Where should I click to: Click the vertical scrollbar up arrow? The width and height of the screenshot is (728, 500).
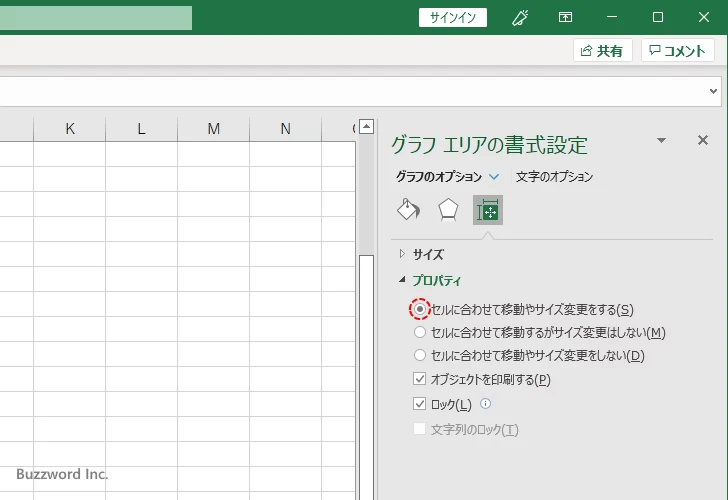click(x=366, y=126)
